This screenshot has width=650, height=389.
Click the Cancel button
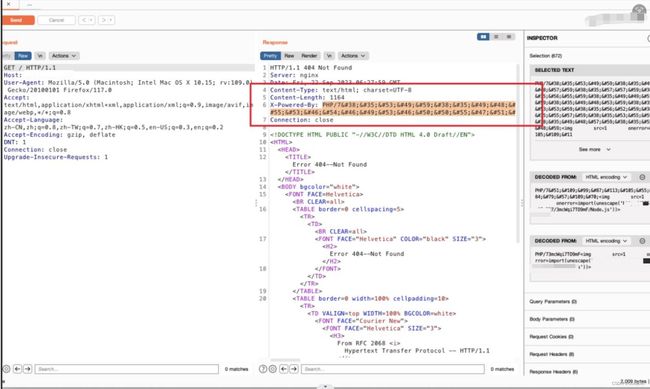[x=56, y=20]
